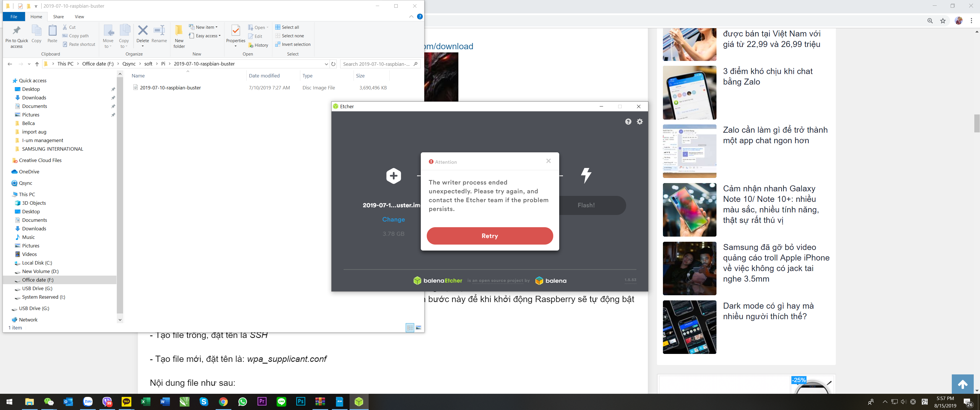Click Paste shortcut in ribbon
Viewport: 980px width, 410px height.
[79, 44]
